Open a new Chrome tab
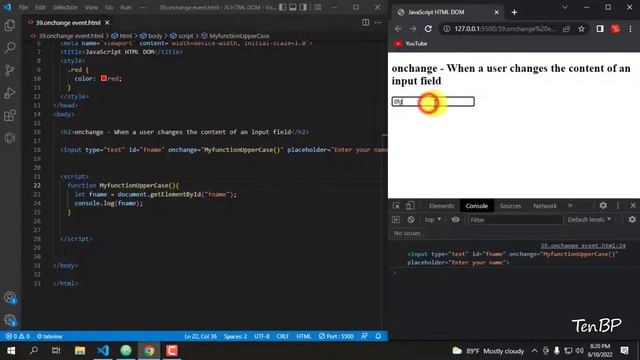This screenshot has height=360, width=640. tap(514, 12)
